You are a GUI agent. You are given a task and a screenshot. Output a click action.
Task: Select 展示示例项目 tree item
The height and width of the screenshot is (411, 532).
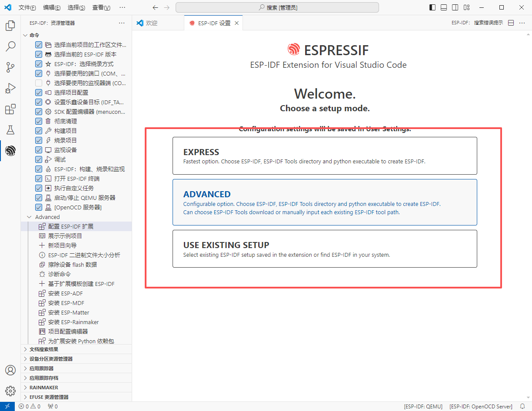pos(76,236)
